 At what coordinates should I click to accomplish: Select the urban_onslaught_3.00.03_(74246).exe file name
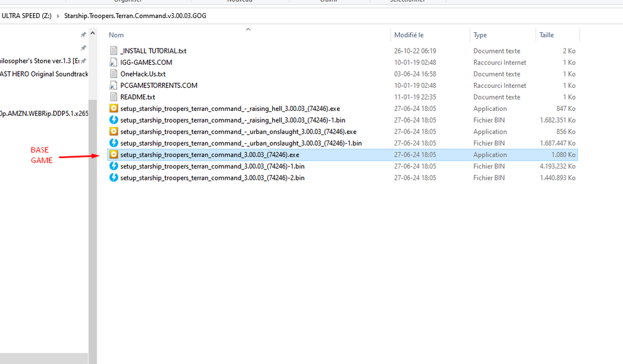(x=239, y=131)
